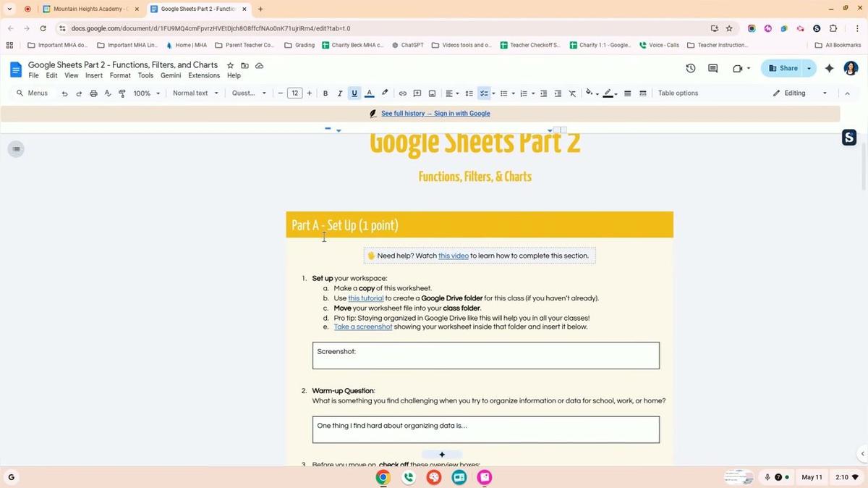Click the Undo arrow in the toolbar
The width and height of the screenshot is (868, 488).
64,93
